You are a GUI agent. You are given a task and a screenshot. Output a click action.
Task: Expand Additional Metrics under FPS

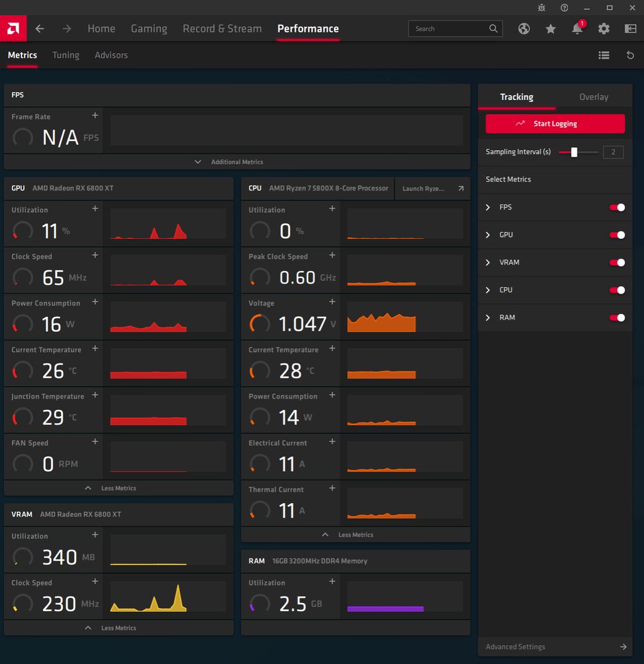point(236,162)
